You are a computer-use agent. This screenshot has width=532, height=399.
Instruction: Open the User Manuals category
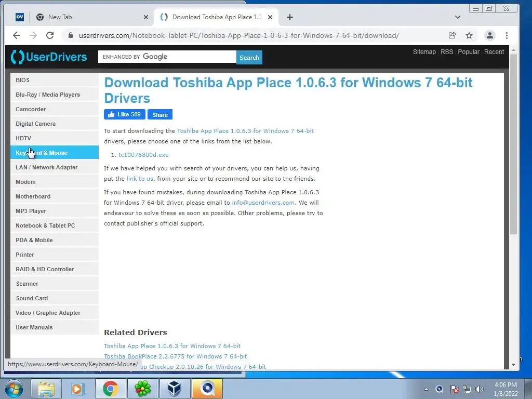[55, 327]
